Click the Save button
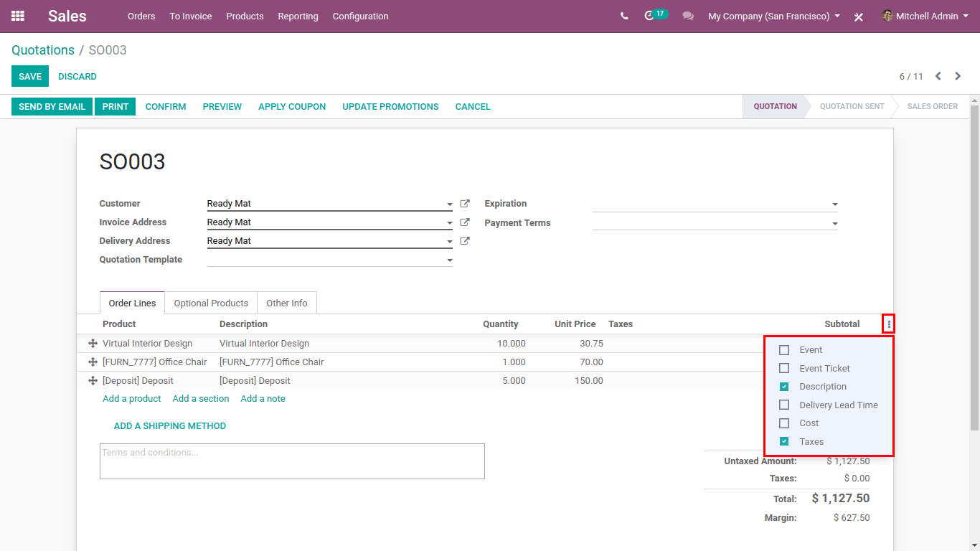 point(30,76)
